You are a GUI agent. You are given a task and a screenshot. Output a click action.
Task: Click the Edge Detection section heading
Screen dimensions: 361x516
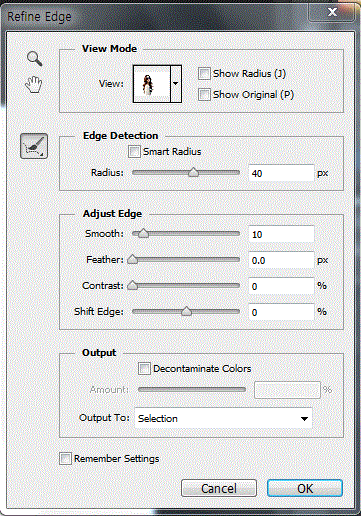(x=120, y=136)
